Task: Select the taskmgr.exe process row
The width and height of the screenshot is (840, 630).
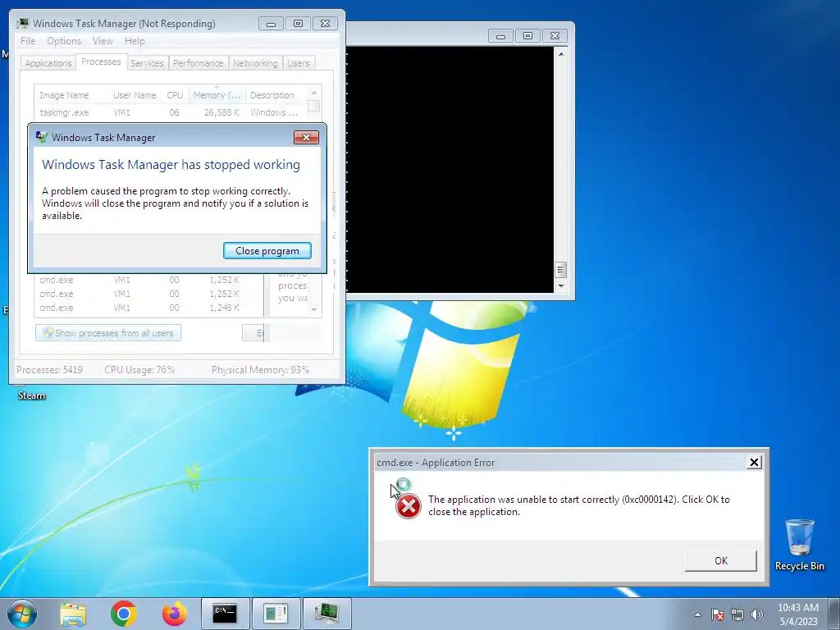Action: 171,112
